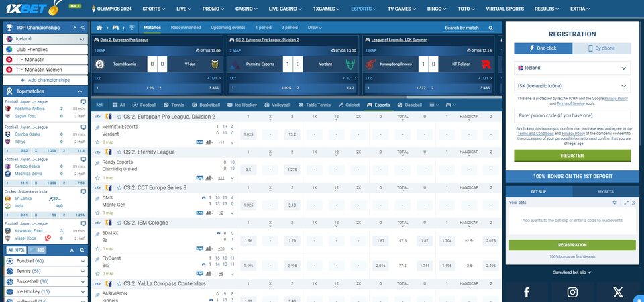Favorite the CS 2. YaLLa Compass Contenders league
This screenshot has height=302, width=644.
(119, 283)
